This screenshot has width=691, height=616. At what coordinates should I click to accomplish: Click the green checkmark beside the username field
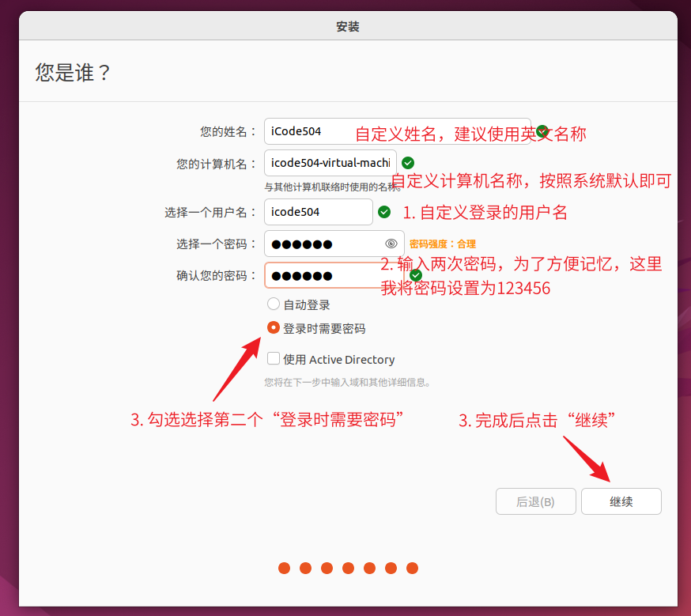[384, 212]
